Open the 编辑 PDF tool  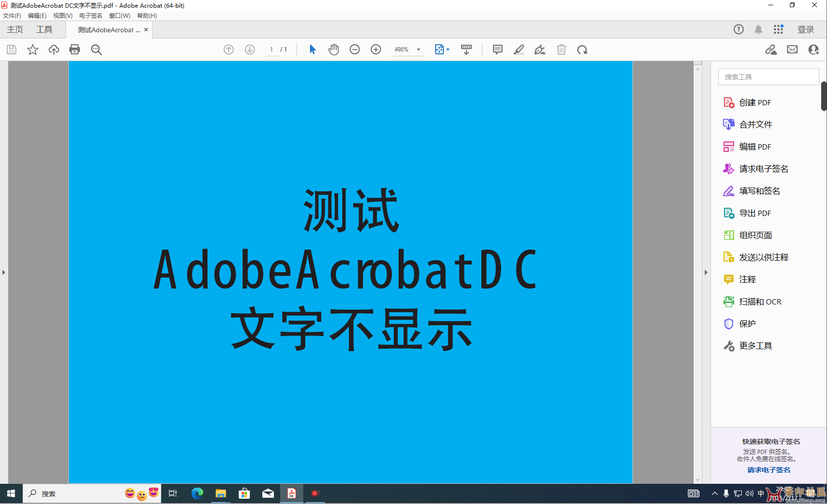(x=755, y=147)
